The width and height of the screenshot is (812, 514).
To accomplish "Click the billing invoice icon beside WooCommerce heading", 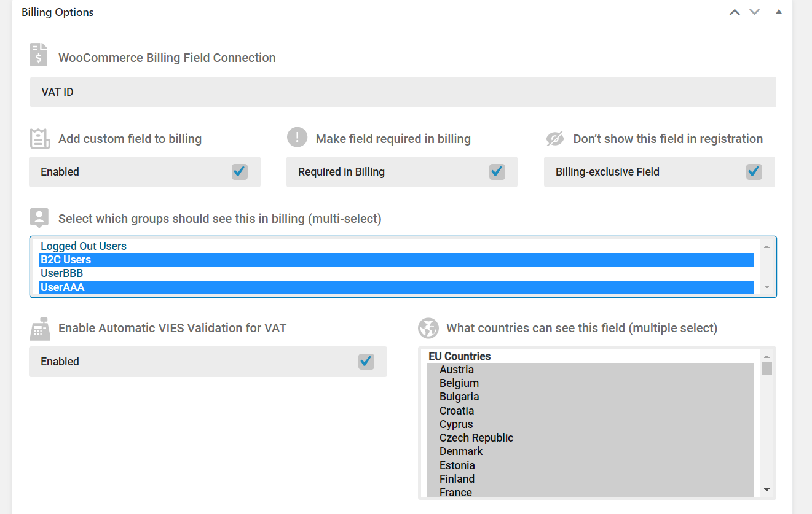I will 39,55.
